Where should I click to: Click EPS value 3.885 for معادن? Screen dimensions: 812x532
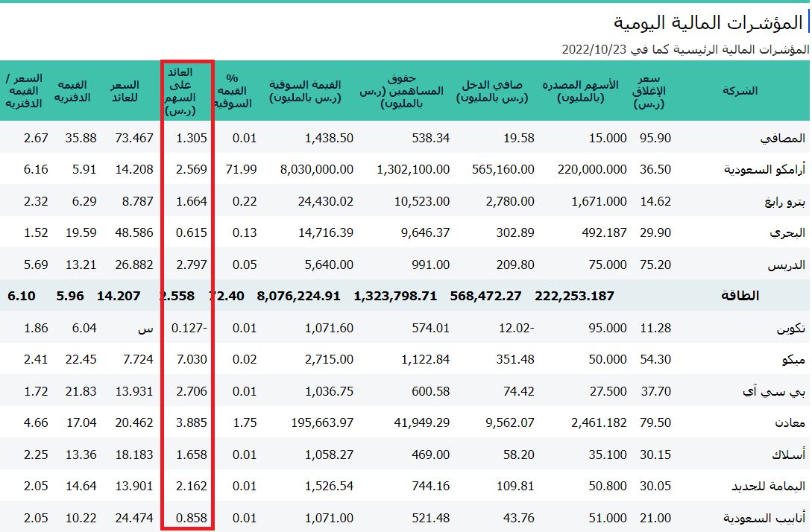click(x=192, y=422)
